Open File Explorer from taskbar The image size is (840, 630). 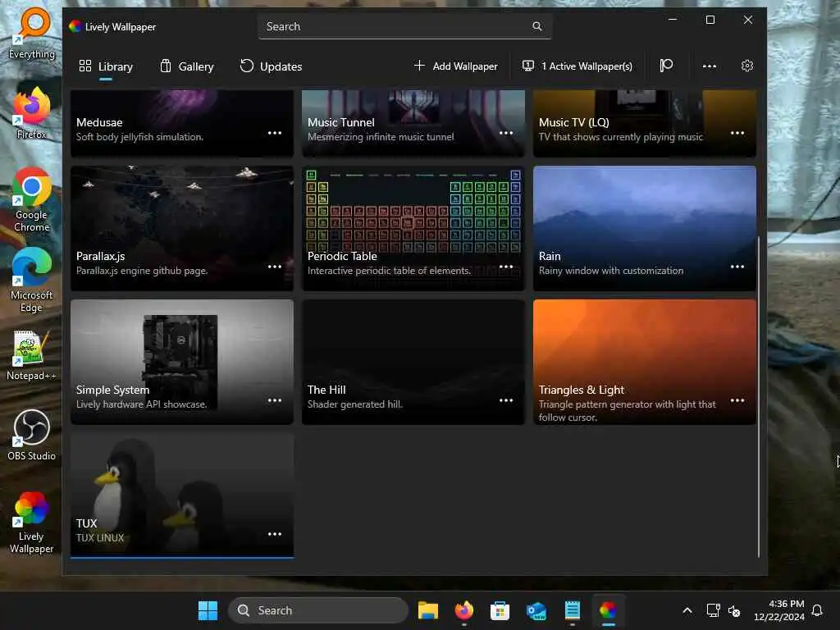(428, 610)
